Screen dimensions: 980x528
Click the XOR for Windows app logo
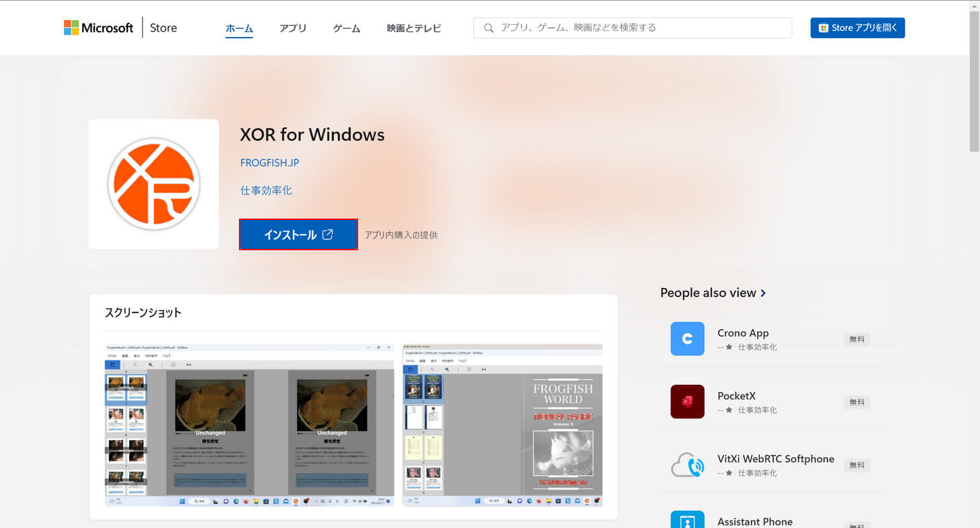click(154, 184)
